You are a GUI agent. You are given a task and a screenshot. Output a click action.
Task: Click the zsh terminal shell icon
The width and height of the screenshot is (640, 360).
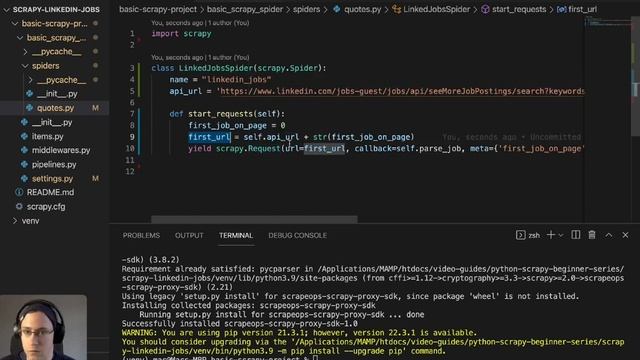(x=520, y=235)
